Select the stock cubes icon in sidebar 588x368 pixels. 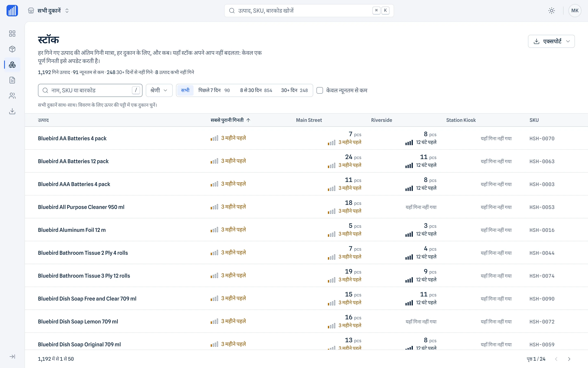coord(12,65)
